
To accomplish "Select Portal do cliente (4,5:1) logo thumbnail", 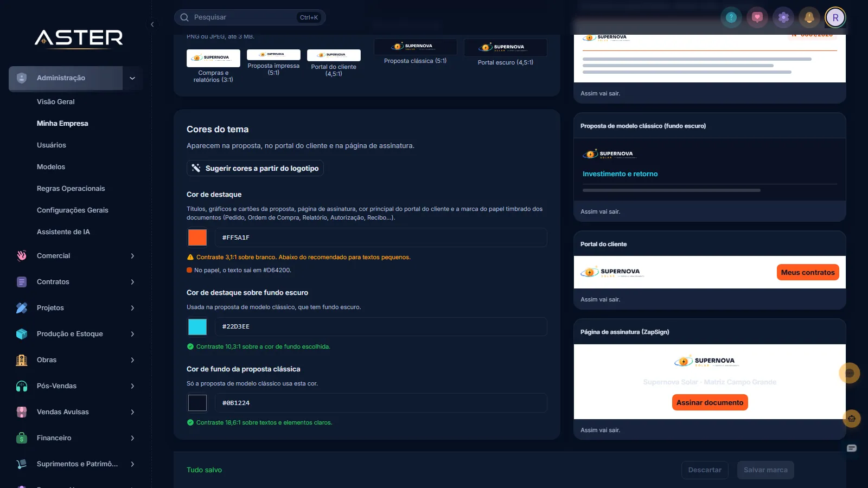I will [x=334, y=55].
